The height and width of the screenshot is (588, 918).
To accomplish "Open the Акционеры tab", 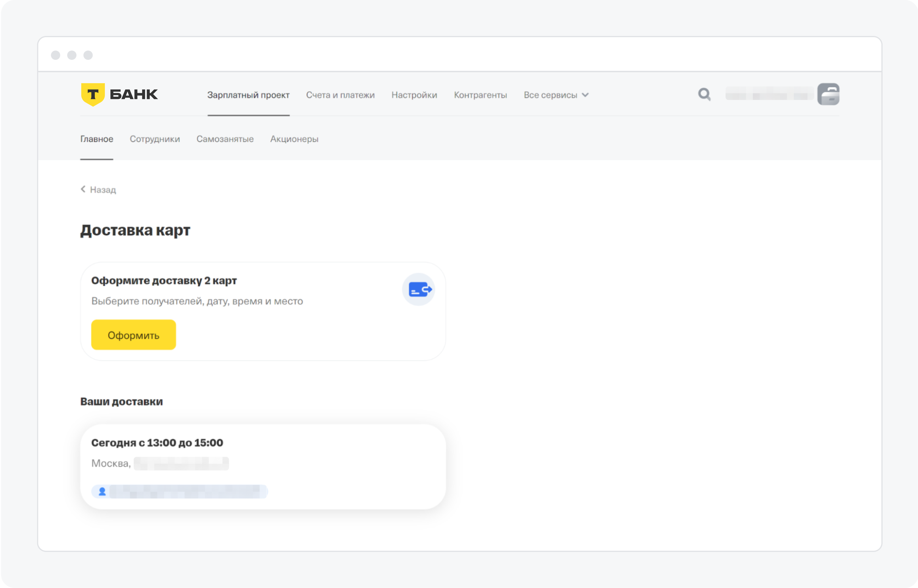I will 294,139.
